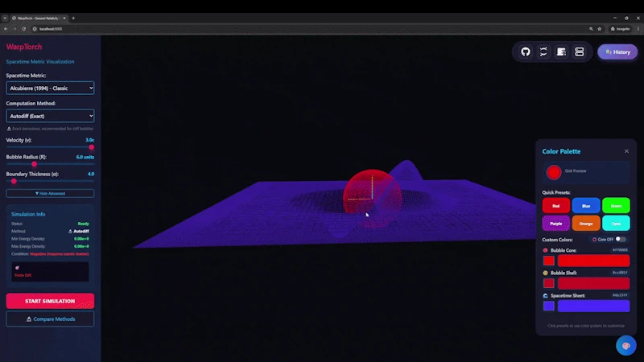Image resolution: width=644 pixels, height=362 pixels.
Task: Toggle the Core OFF switch
Action: tap(621, 239)
